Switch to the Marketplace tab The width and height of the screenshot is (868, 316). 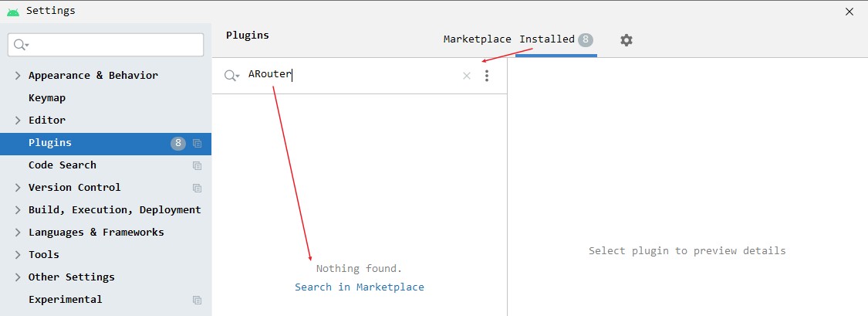(477, 39)
